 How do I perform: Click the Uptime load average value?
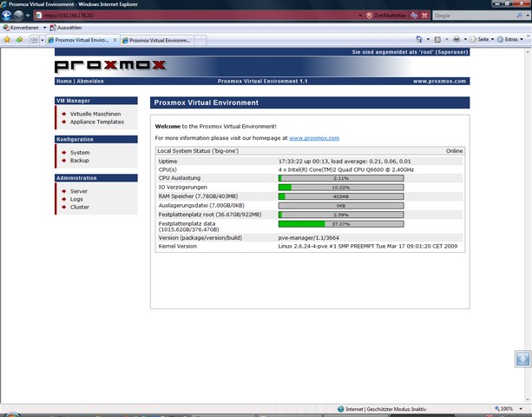345,162
